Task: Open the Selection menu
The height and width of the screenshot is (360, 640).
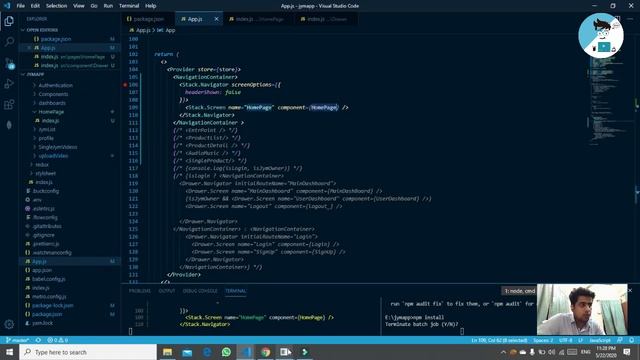Action: coord(56,6)
